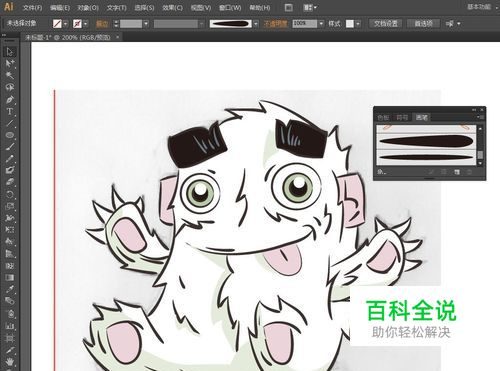This screenshot has height=371, width=500.
Task: Click the stroke weight input field
Action: [x=131, y=24]
